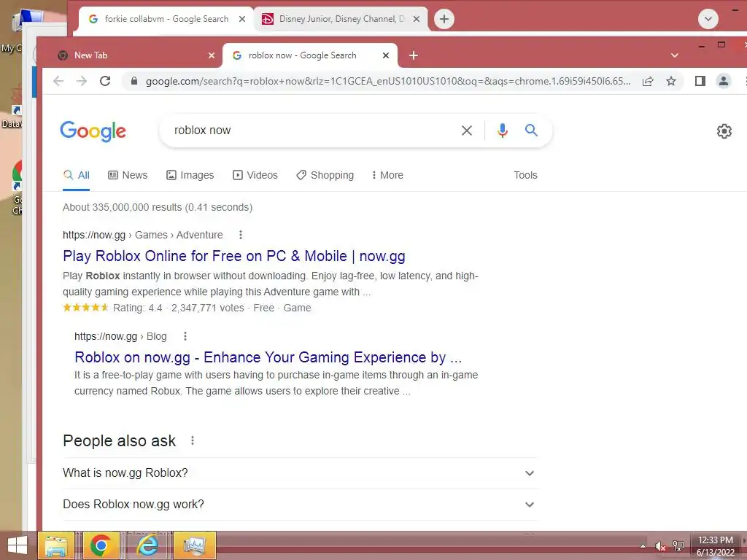Share this page via the share icon

click(648, 82)
